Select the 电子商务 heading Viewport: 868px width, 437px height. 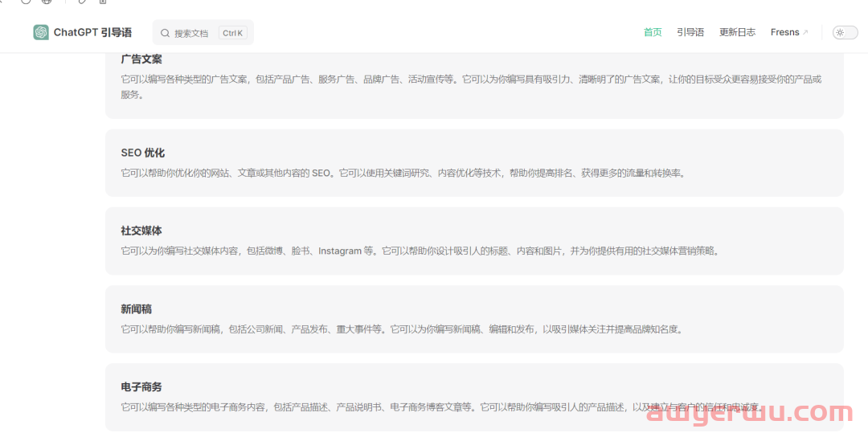[141, 386]
